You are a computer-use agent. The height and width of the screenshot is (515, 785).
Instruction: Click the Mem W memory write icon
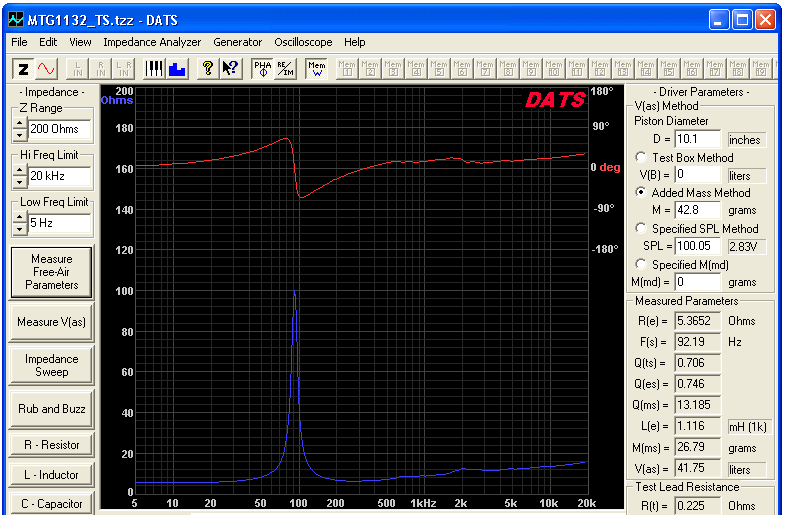[x=316, y=69]
